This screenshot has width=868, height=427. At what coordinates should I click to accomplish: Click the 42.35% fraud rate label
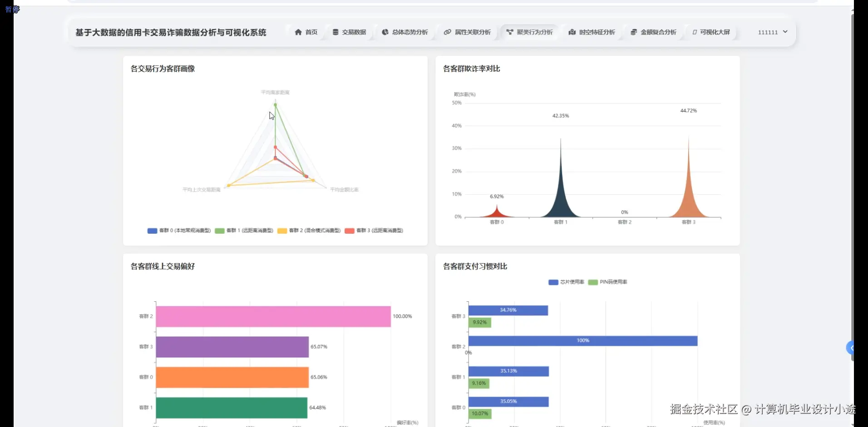click(561, 116)
